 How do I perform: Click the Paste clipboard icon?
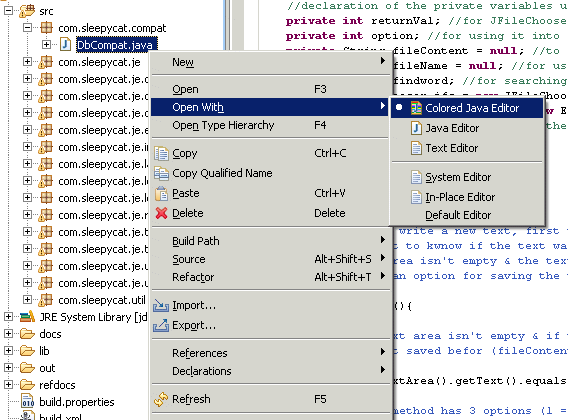click(x=161, y=193)
